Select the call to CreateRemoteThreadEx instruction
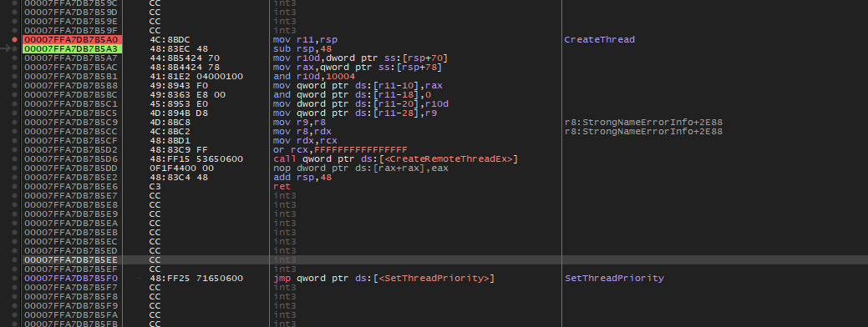Screen dimensions: 868x327 click(396, 159)
